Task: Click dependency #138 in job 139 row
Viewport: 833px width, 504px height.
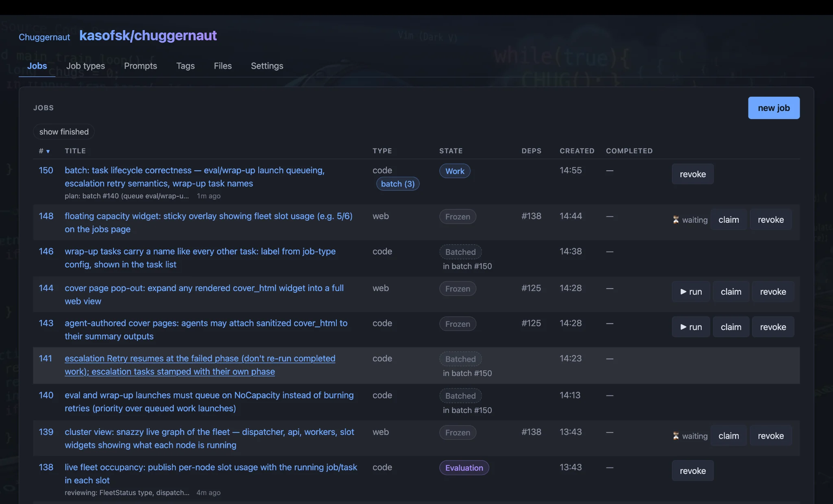Action: click(x=531, y=432)
